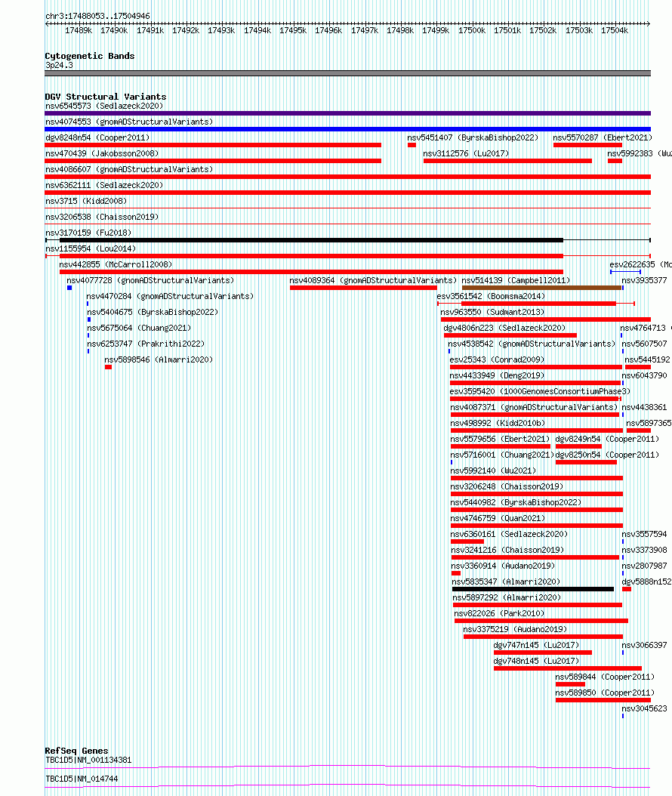Select nsv5897292 (Almarri2020) label
This screenshot has height=796, width=672.
point(507,597)
